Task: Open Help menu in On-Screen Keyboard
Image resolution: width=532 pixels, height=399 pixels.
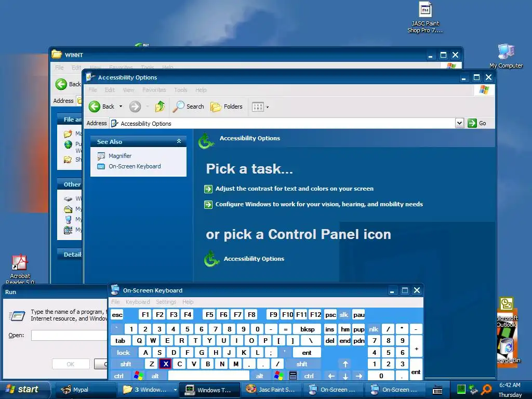Action: [188, 302]
